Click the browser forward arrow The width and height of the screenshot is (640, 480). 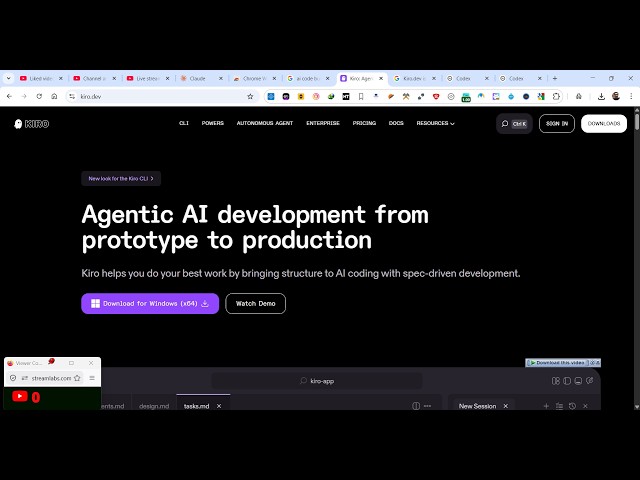tap(24, 96)
